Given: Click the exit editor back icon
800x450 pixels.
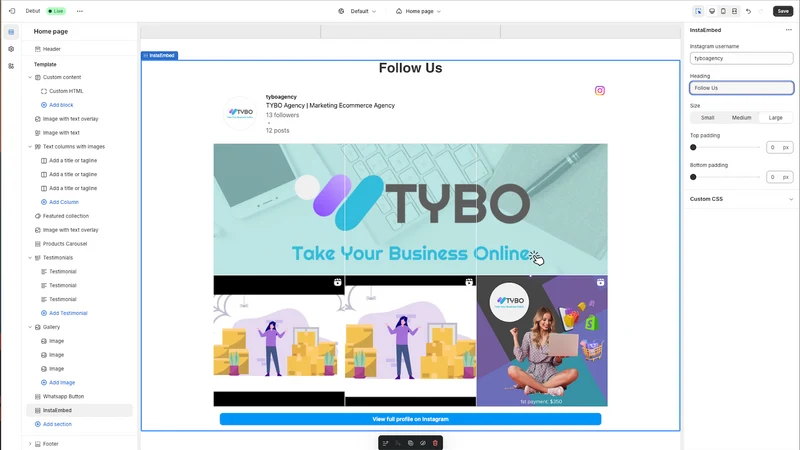Looking at the screenshot, I should (12, 11).
